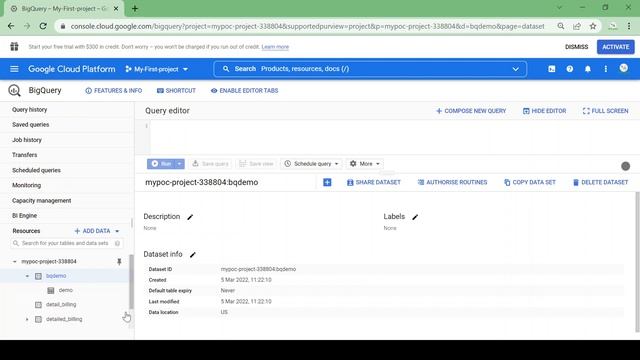This screenshot has height=360, width=640.
Task: Switch to FULL SCREEN mode
Action: [x=605, y=111]
